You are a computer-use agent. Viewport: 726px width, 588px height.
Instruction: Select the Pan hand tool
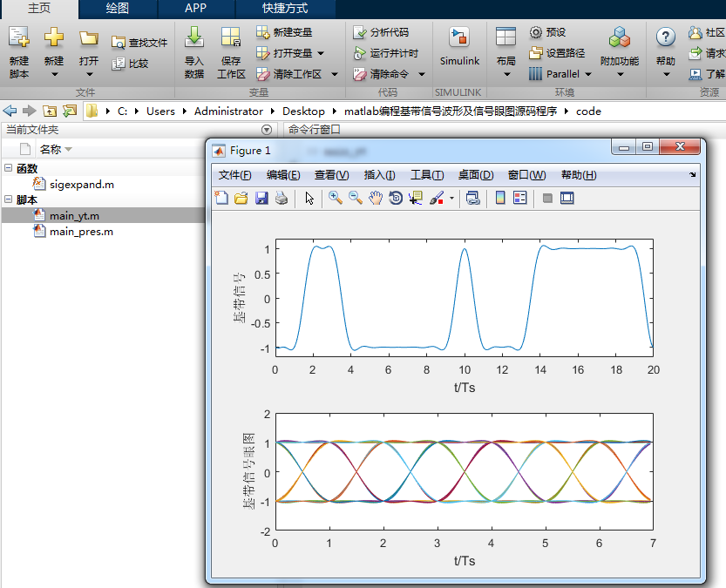[x=376, y=198]
